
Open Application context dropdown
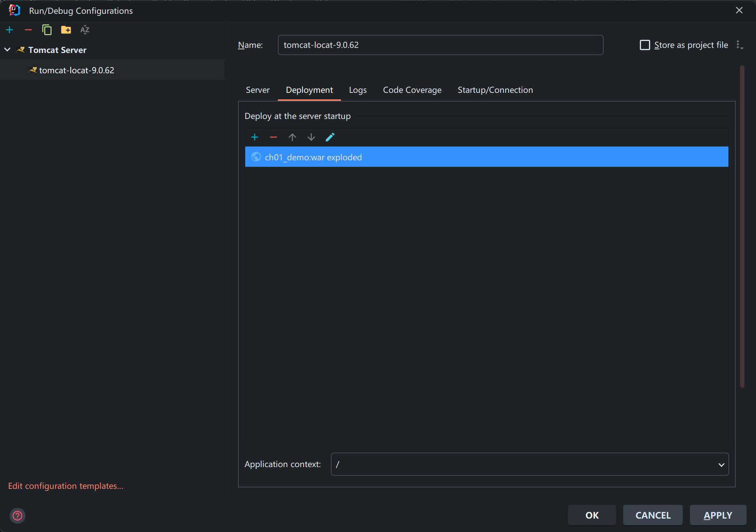point(721,465)
